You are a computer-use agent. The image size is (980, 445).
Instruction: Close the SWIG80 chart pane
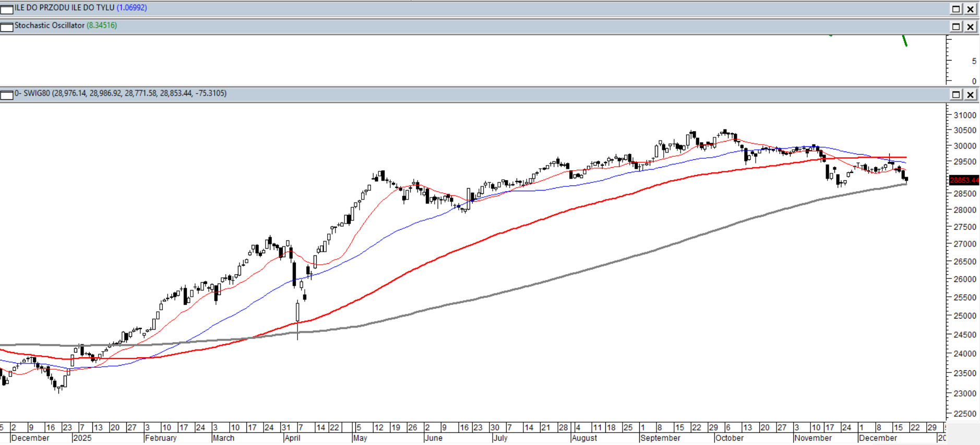click(x=970, y=95)
